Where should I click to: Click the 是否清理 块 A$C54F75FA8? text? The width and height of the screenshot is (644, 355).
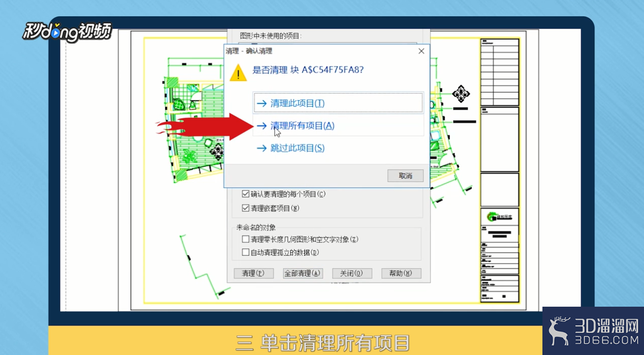click(308, 70)
